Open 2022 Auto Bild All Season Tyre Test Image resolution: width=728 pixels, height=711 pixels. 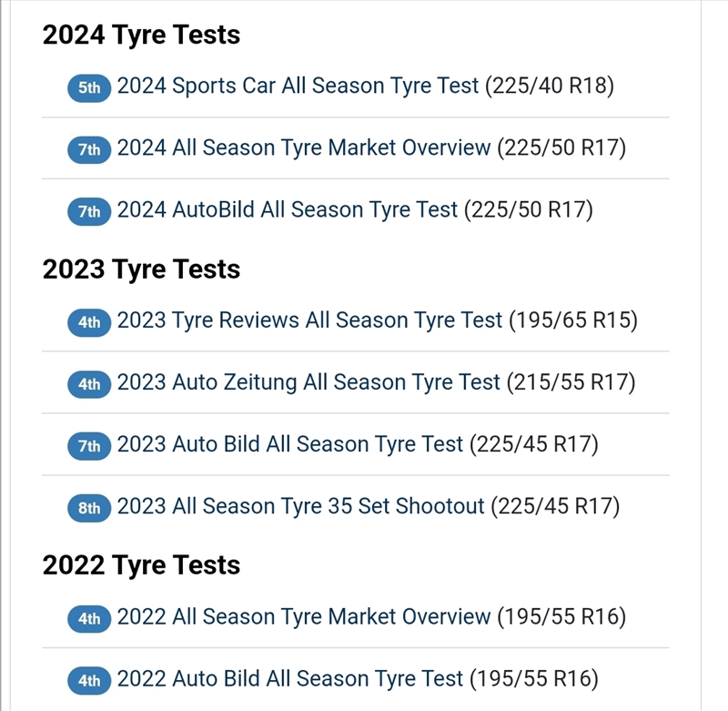(358, 679)
